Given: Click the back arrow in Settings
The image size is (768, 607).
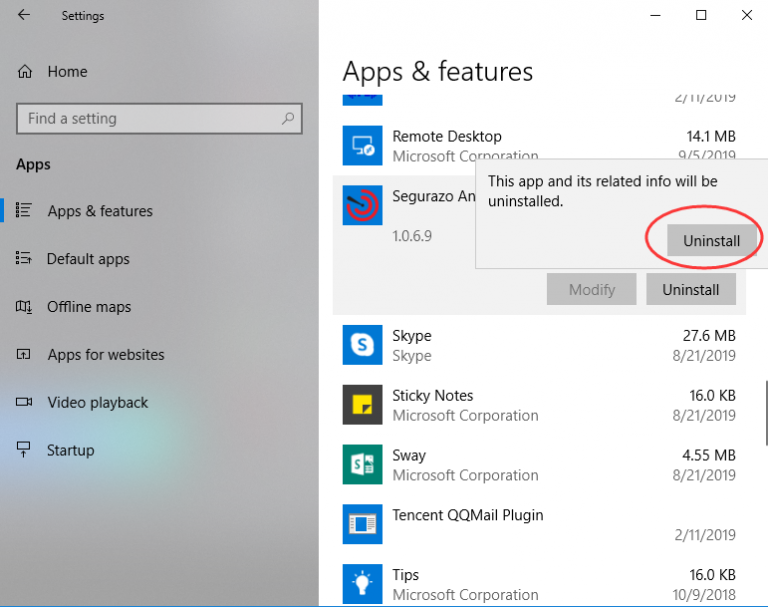Looking at the screenshot, I should pyautogui.click(x=24, y=15).
